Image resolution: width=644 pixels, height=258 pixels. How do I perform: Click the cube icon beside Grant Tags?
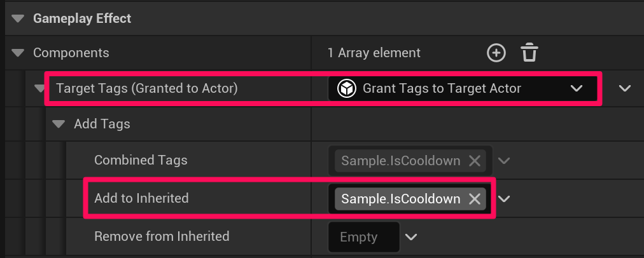tap(346, 88)
